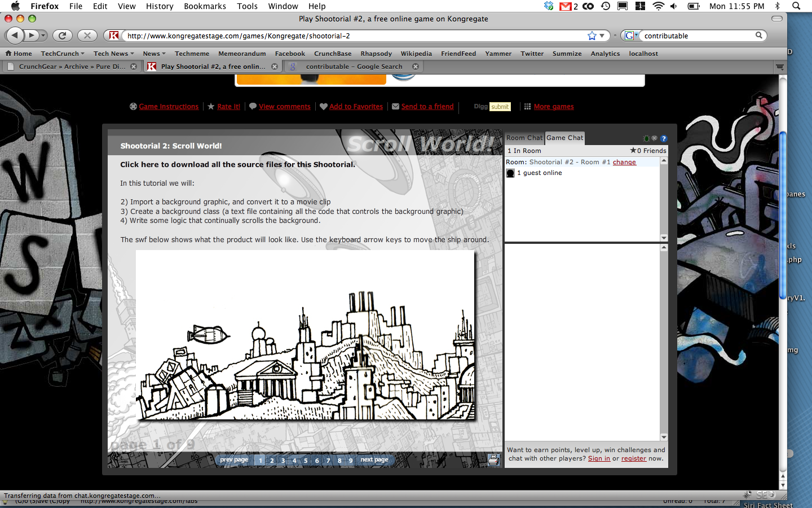Click the battery status icon
The height and width of the screenshot is (508, 812).
coord(694,6)
